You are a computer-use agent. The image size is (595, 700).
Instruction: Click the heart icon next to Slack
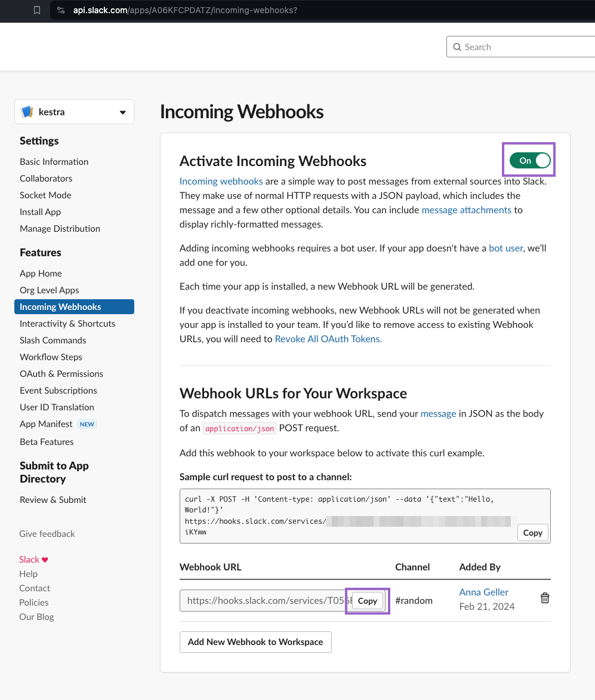[45, 560]
